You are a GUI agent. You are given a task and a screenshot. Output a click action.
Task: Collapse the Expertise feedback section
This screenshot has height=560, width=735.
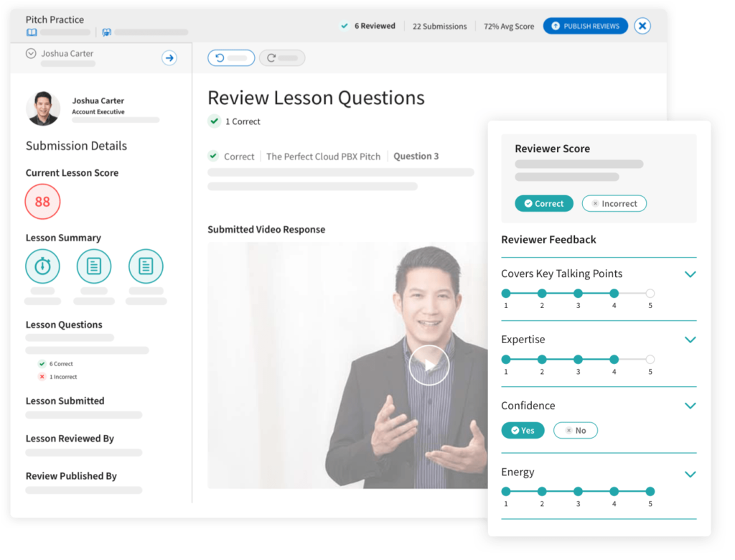[x=690, y=340]
